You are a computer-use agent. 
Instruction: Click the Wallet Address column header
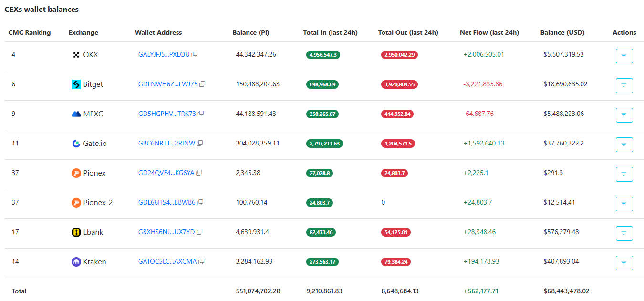tap(158, 33)
